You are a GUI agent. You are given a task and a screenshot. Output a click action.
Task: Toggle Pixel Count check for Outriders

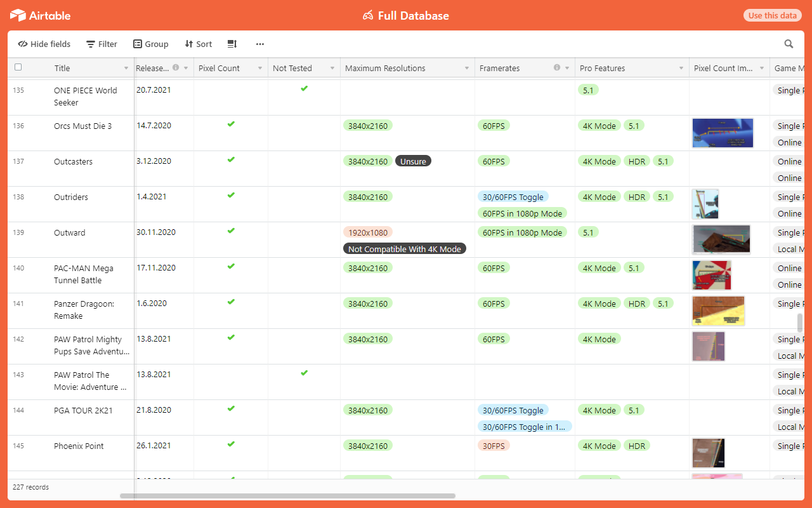pyautogui.click(x=231, y=196)
